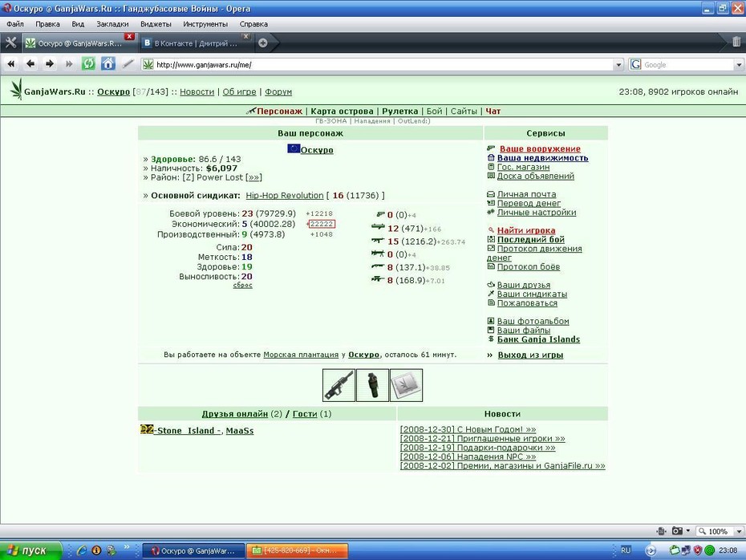Screen dimensions: 746x560
Task: Open the status bar camera icon
Action: tap(677, 531)
